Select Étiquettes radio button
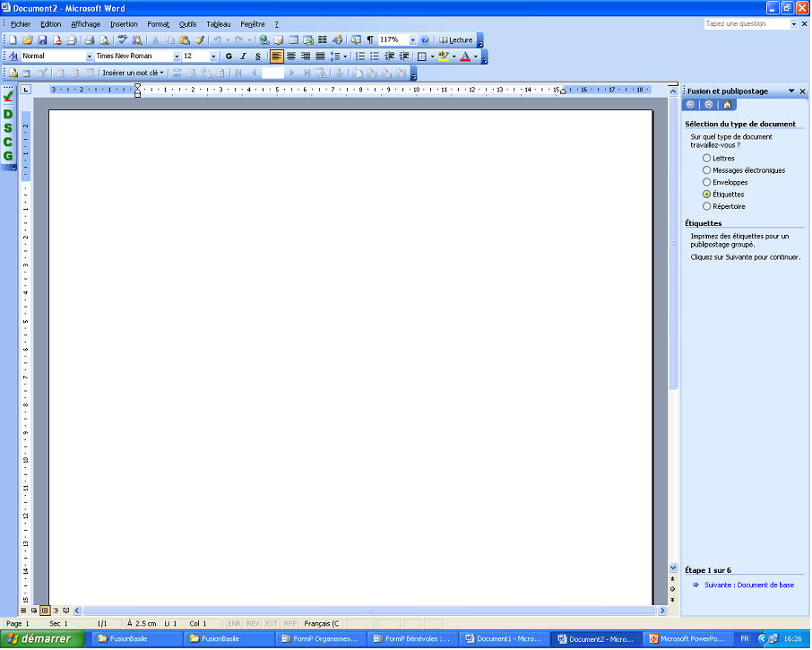This screenshot has width=812, height=650. (x=706, y=195)
